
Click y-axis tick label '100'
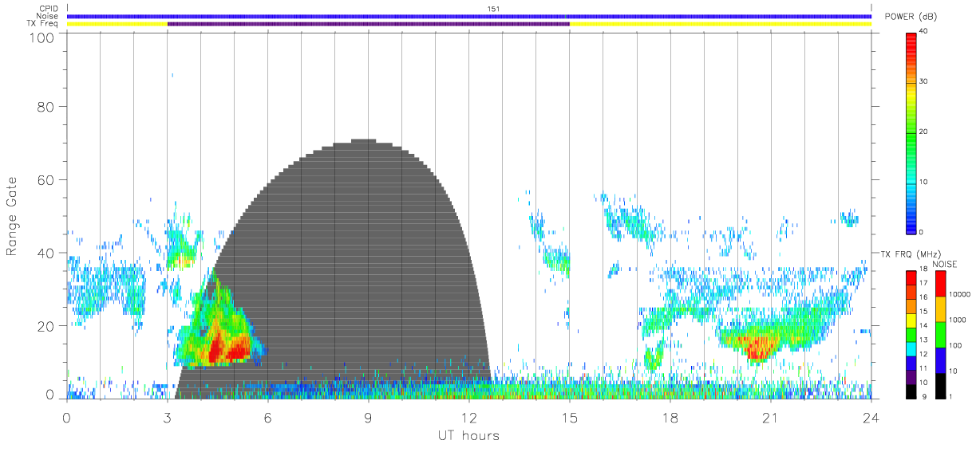pos(41,37)
